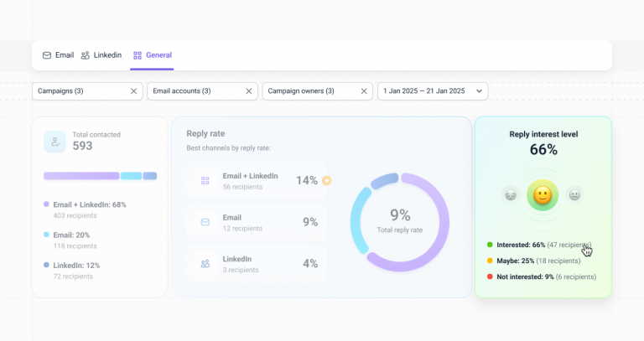This screenshot has height=341, width=644.
Task: Click the dark blue arc of donut chart
Action: click(384, 180)
